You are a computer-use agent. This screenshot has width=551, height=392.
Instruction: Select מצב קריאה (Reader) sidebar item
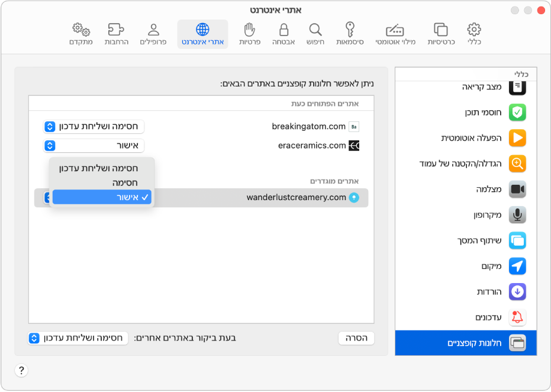(466, 88)
